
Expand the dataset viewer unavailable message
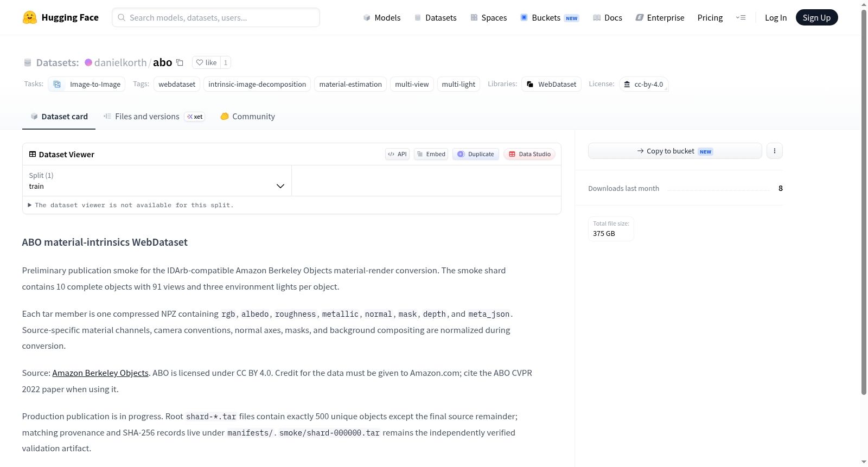coord(131,205)
